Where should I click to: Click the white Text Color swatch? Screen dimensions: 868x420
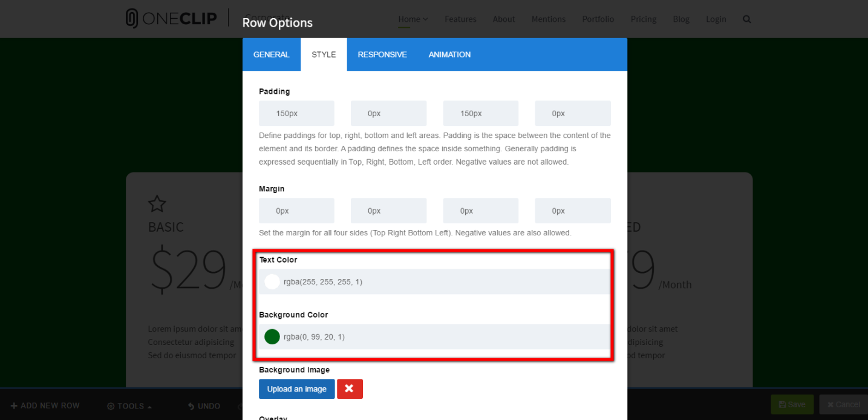pyautogui.click(x=272, y=282)
